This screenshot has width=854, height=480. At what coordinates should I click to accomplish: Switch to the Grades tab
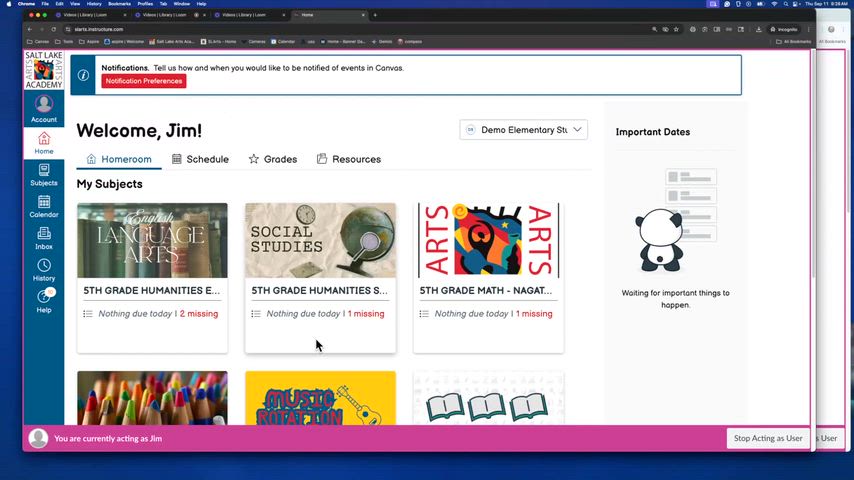pos(273,159)
